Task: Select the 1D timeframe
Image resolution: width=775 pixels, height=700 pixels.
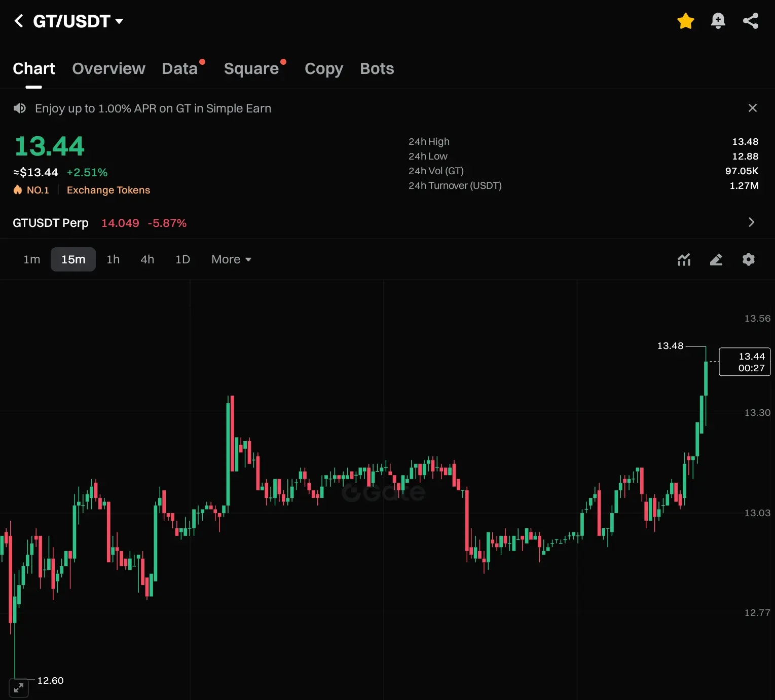Action: [x=182, y=259]
